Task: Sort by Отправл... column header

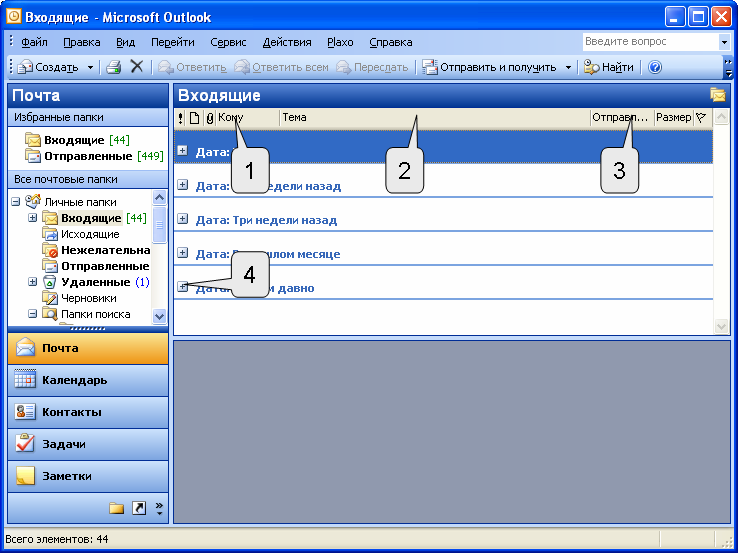Action: (623, 118)
